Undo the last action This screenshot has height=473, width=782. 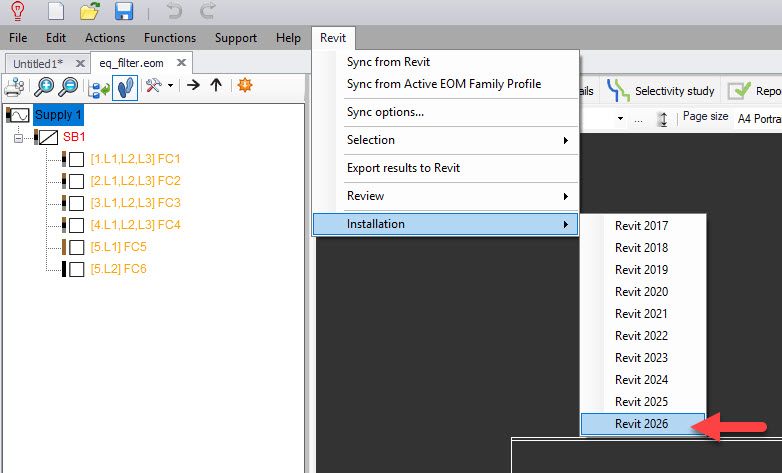(174, 10)
